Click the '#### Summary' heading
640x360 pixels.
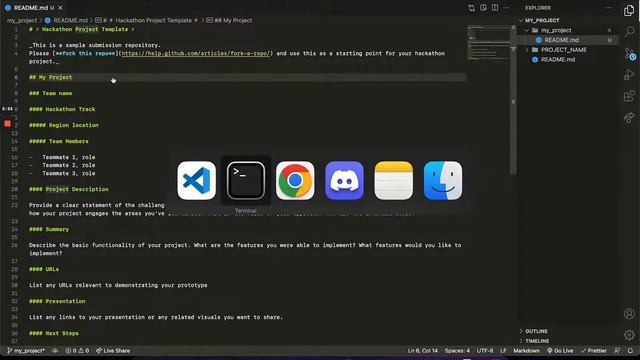point(49,229)
